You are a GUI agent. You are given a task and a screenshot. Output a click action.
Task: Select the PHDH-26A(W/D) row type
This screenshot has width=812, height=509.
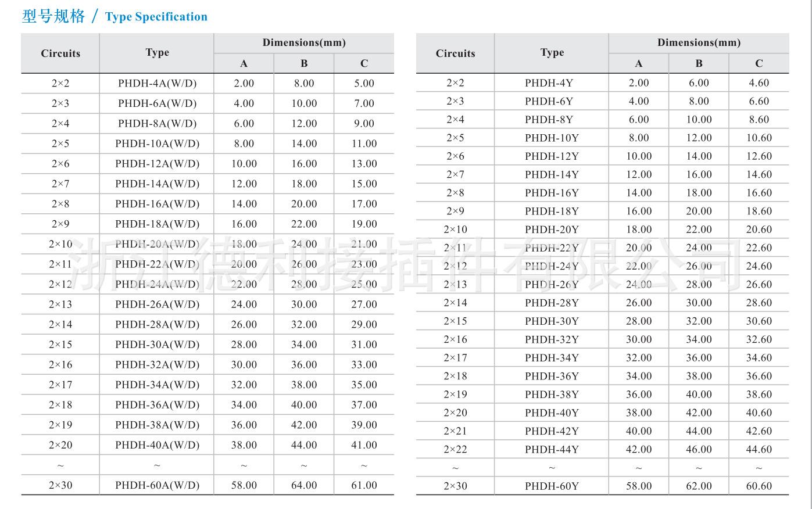(x=157, y=304)
